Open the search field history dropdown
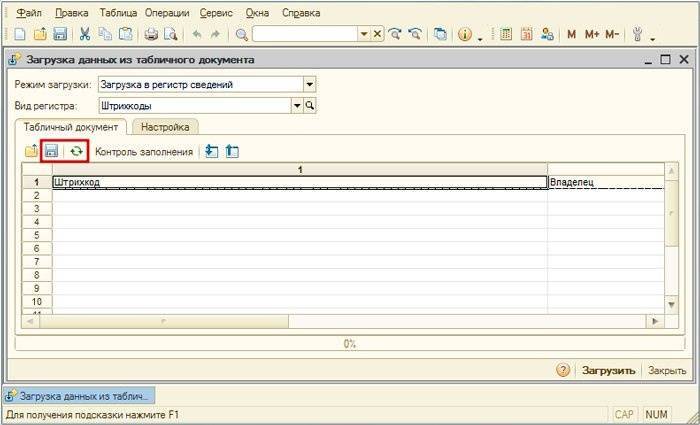This screenshot has width=700, height=425. coord(364,34)
